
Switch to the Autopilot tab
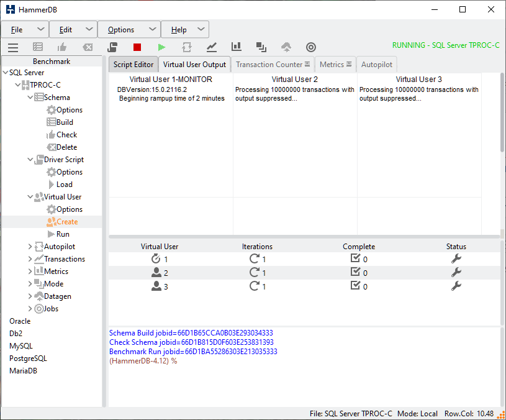(377, 65)
